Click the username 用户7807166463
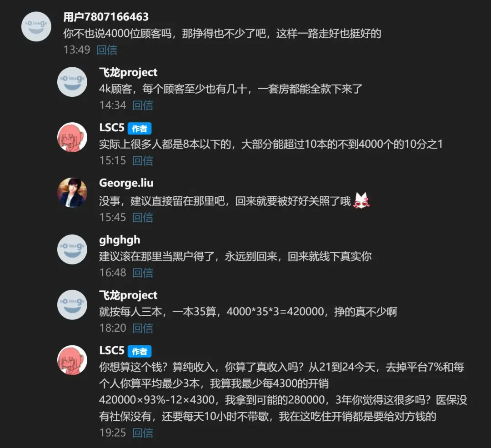491x448 pixels. tap(106, 17)
